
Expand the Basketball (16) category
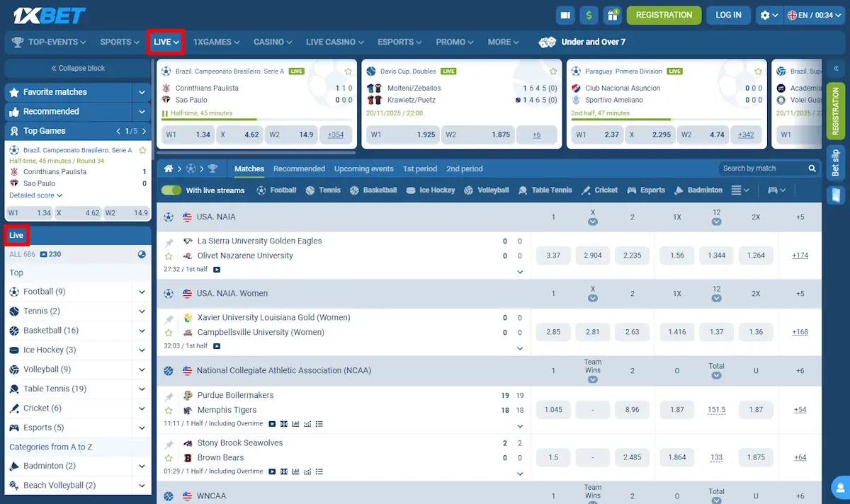(x=142, y=331)
